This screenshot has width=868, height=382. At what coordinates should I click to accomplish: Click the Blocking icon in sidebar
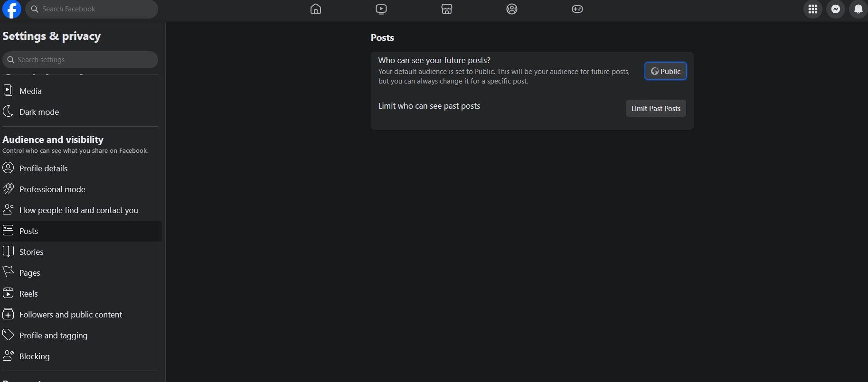pos(8,355)
